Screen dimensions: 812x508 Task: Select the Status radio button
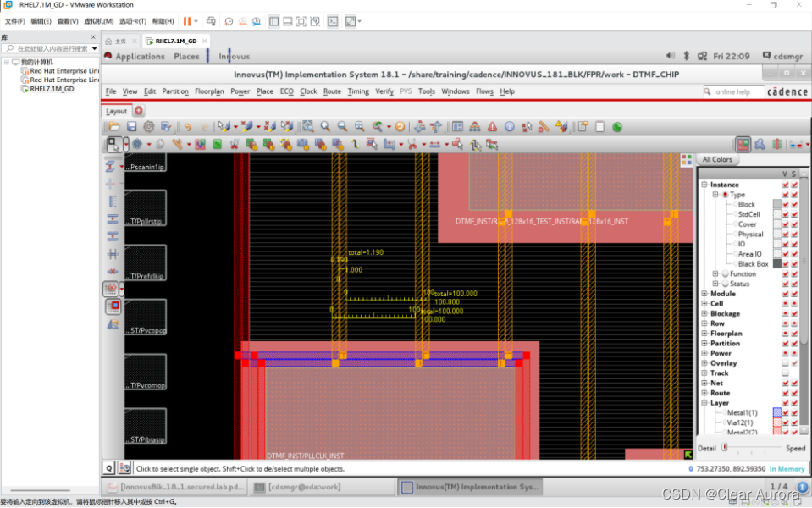pyautogui.click(x=725, y=284)
